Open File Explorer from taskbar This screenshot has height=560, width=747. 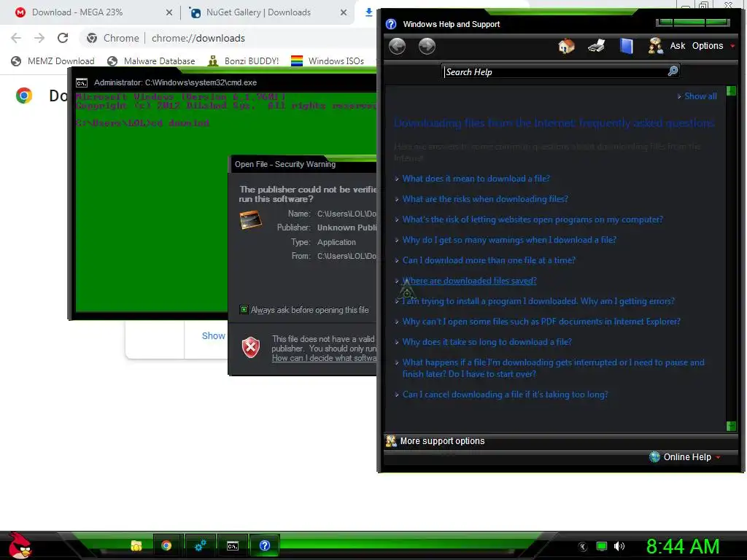(x=136, y=545)
